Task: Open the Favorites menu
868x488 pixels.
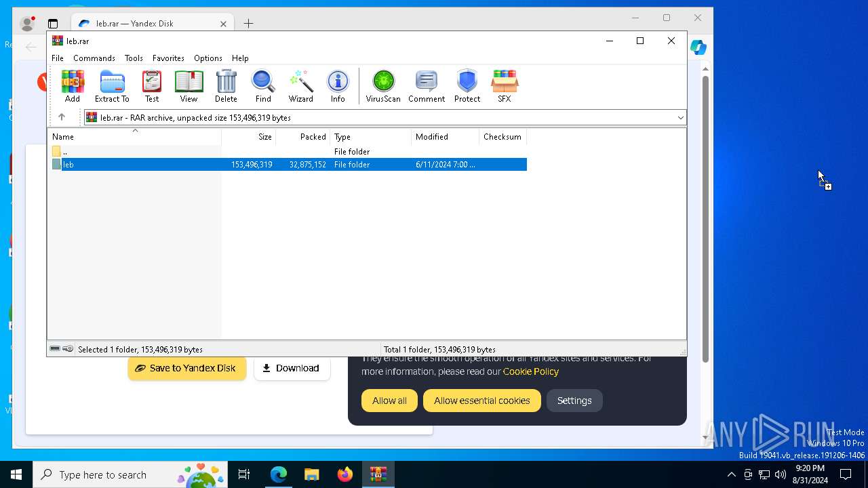Action: [168, 58]
